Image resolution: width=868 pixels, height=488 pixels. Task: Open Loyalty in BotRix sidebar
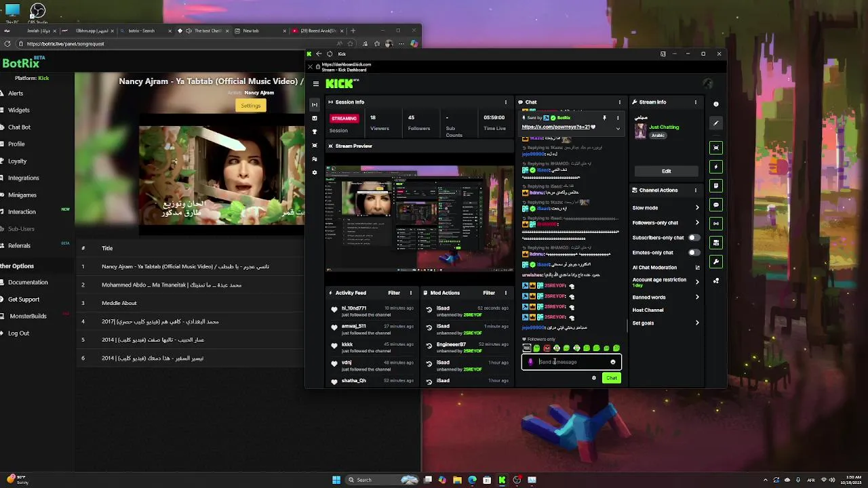(17, 161)
